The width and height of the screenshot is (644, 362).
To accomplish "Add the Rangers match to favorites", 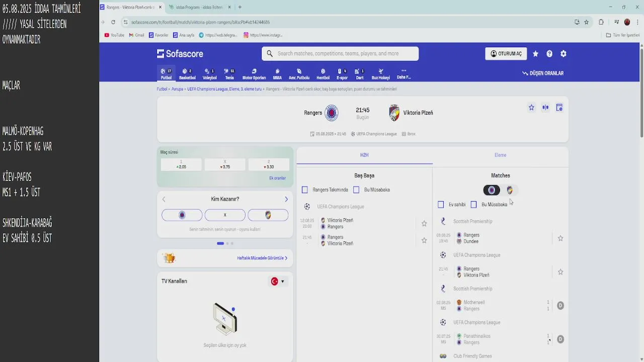I will tap(531, 108).
